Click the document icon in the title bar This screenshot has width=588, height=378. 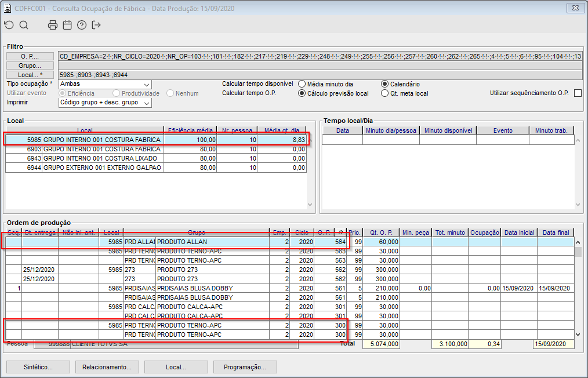[8, 8]
